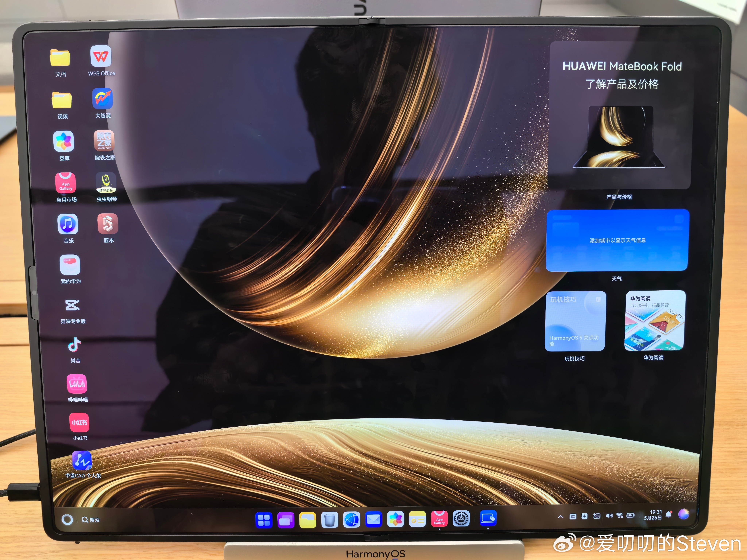Open the handwriting keyboard tray icon
The image size is (747, 560).
coord(597,516)
